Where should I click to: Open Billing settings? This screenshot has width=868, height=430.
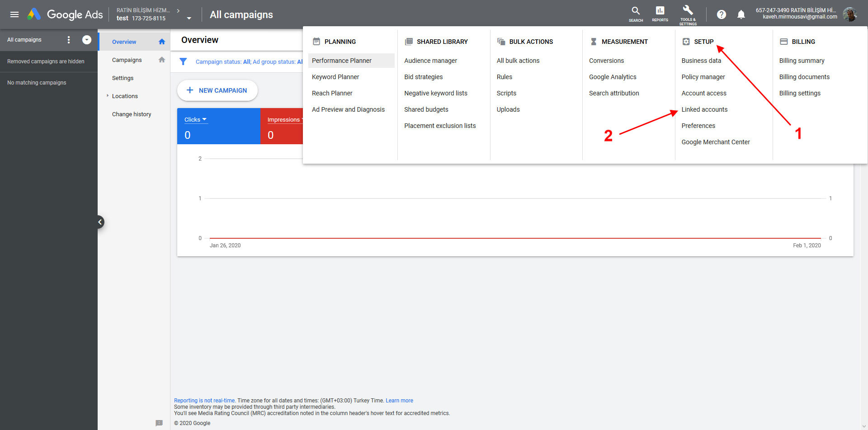click(x=800, y=93)
